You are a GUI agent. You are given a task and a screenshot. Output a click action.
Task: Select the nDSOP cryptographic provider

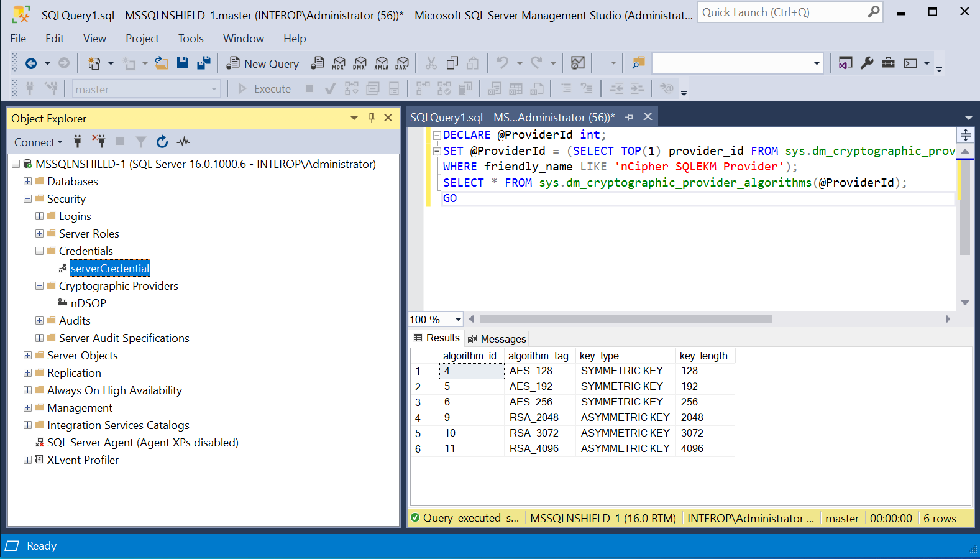click(88, 303)
